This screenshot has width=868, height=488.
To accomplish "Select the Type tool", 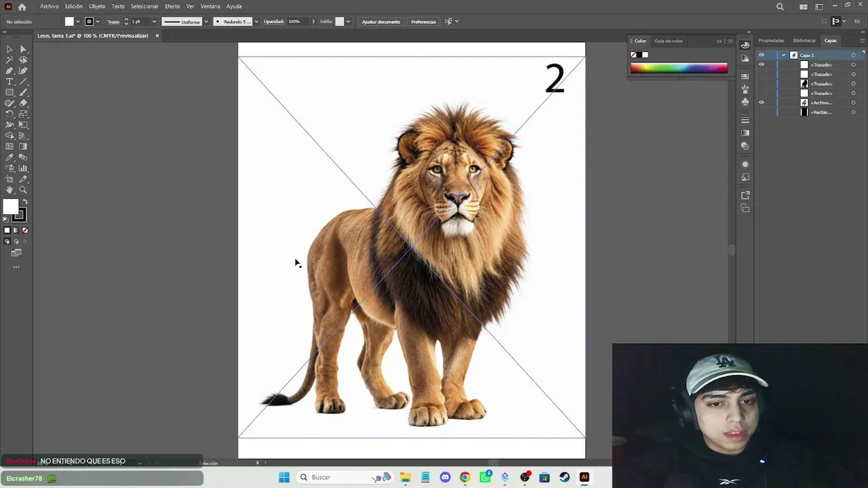I will click(x=9, y=81).
